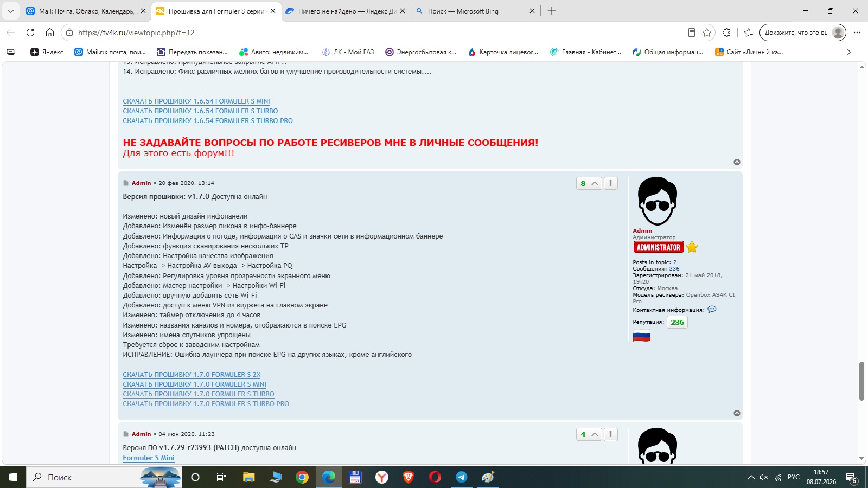Switch input language РУС indicator
This screenshot has height=488, width=868.
(x=794, y=477)
